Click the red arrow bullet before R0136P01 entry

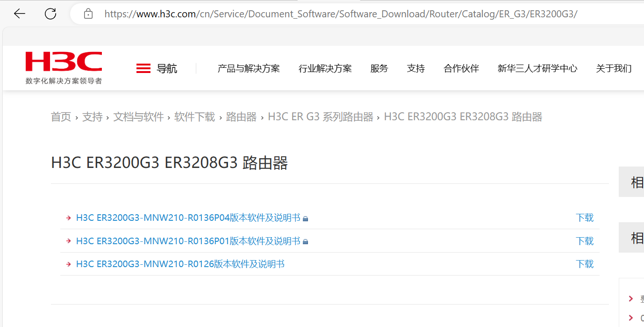point(69,241)
